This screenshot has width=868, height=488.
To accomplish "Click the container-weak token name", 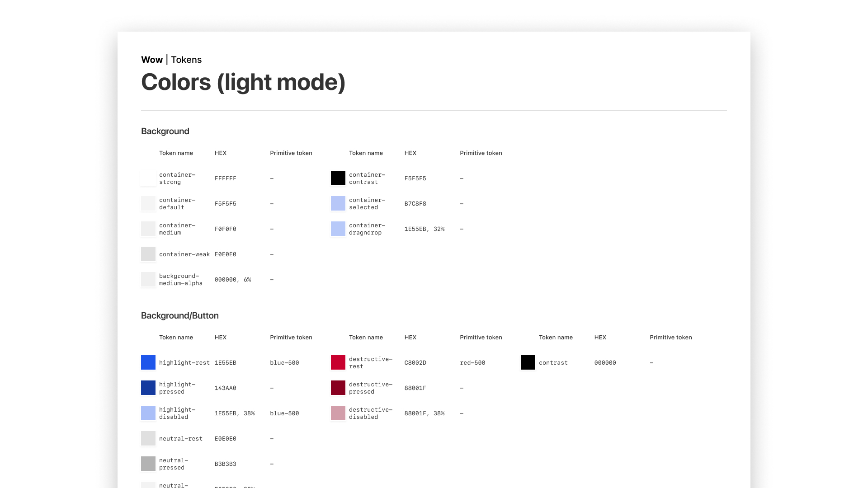I will coord(184,254).
